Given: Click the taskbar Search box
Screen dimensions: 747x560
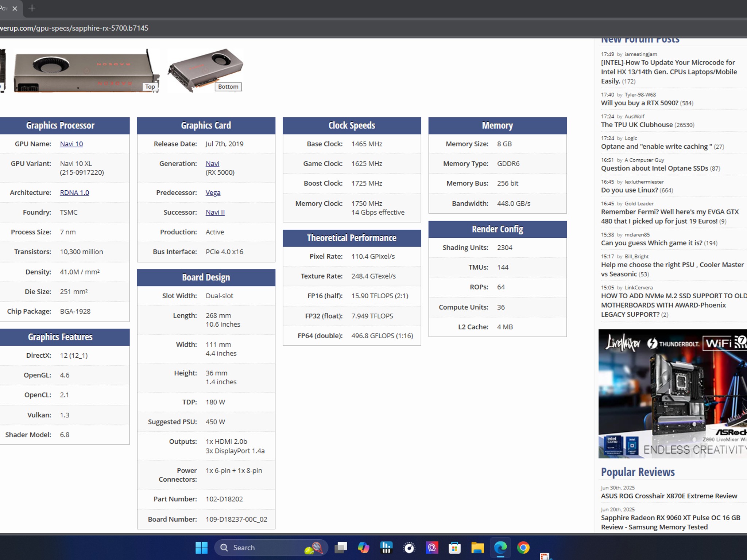Looking at the screenshot, I should click(271, 547).
